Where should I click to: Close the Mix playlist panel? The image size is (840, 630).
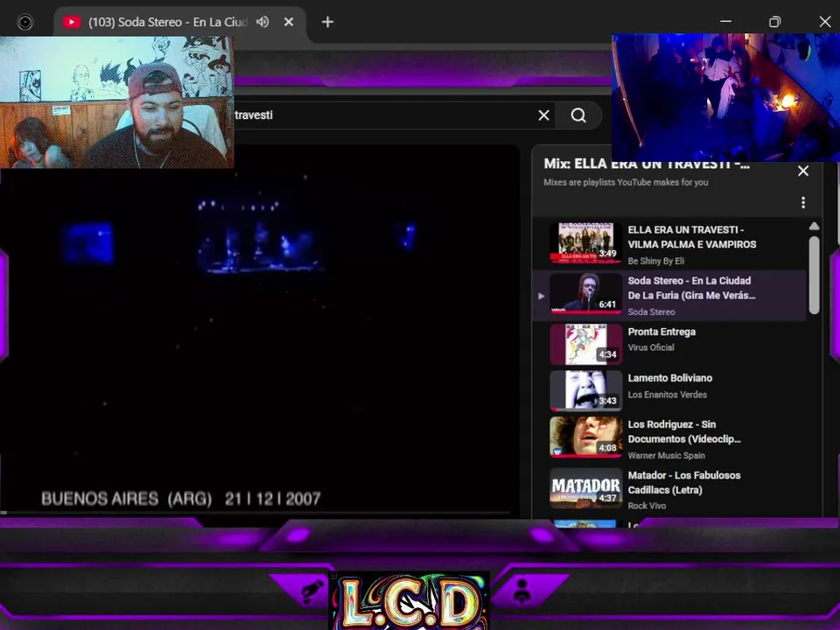803,171
